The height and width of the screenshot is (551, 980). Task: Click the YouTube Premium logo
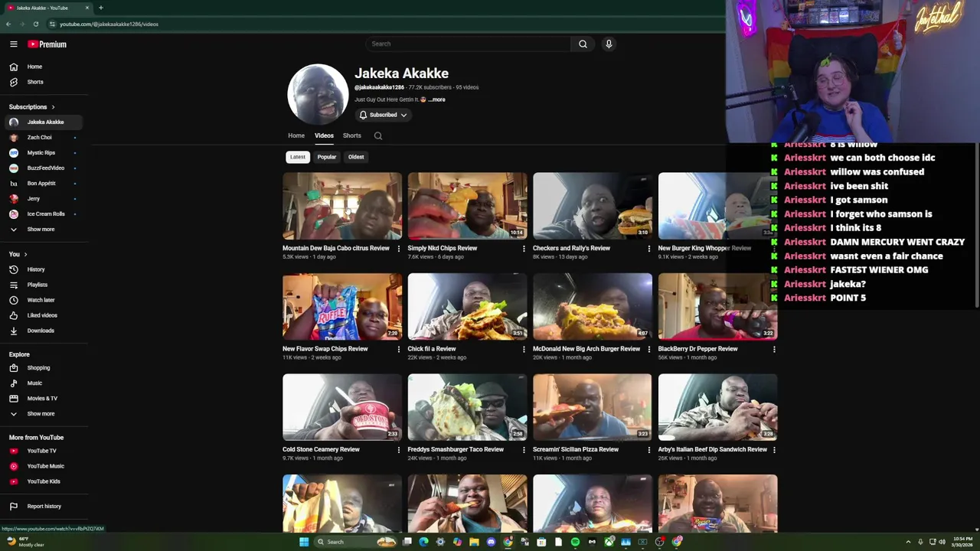pyautogui.click(x=47, y=44)
